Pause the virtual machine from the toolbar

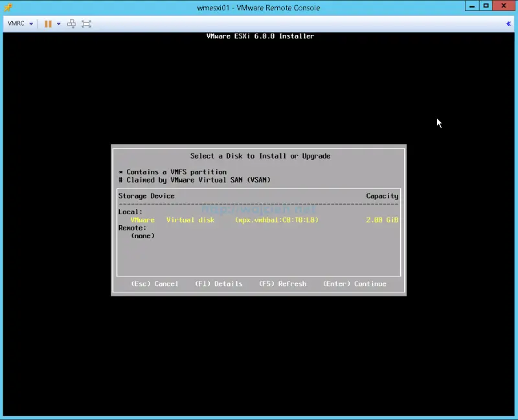click(x=47, y=23)
